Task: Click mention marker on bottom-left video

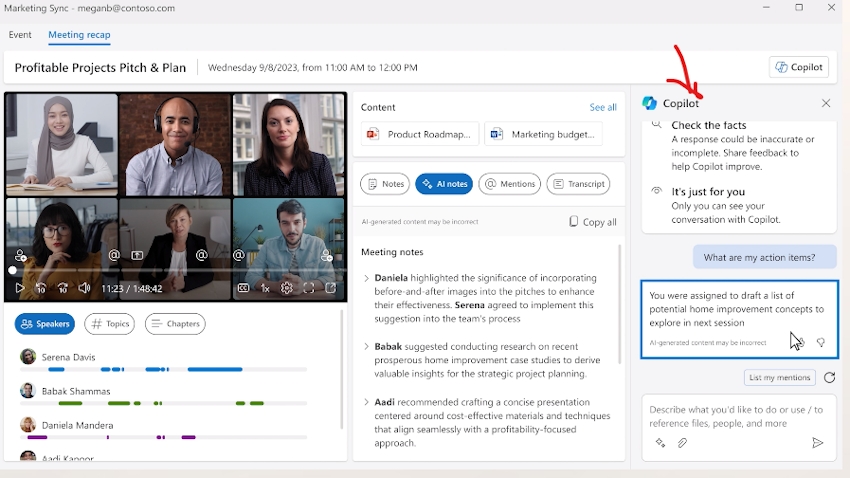Action: coord(114,255)
